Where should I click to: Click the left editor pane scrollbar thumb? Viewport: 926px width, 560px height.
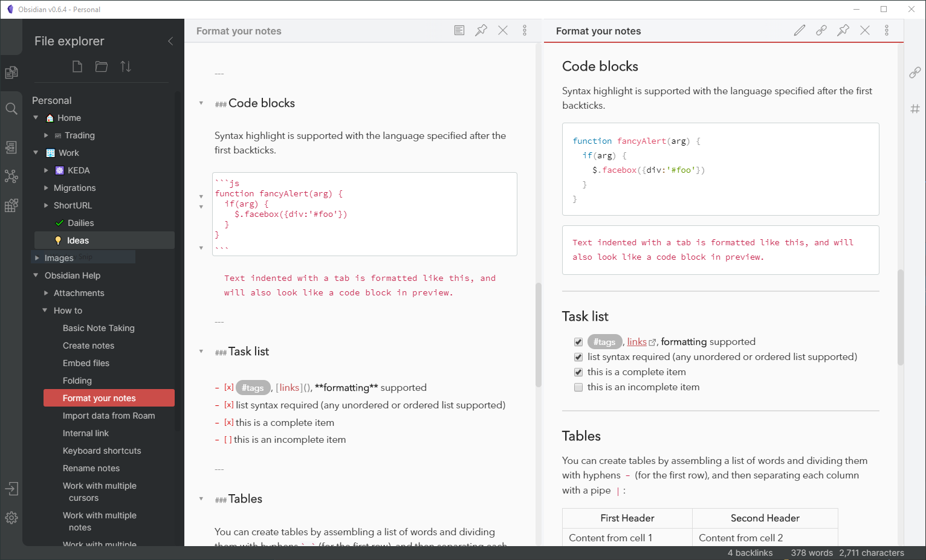coord(538,335)
